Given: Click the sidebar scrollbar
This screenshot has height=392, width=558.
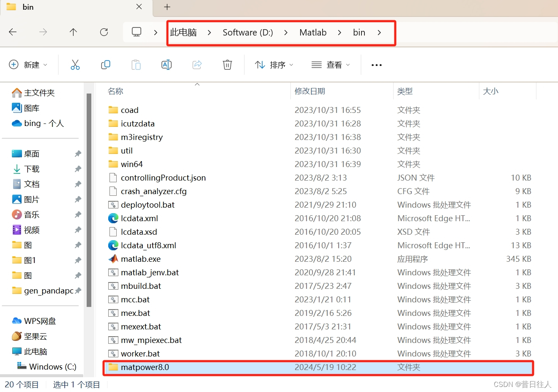Looking at the screenshot, I should click(89, 190).
